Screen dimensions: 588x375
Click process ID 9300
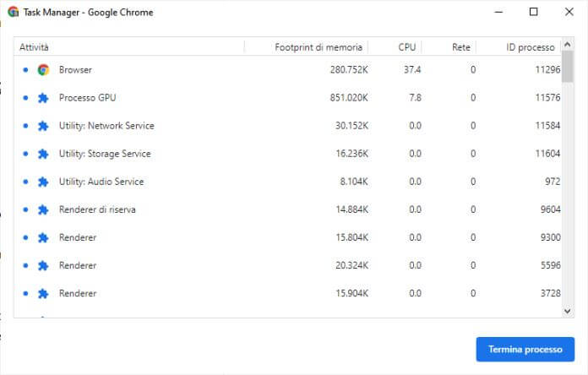[551, 237]
